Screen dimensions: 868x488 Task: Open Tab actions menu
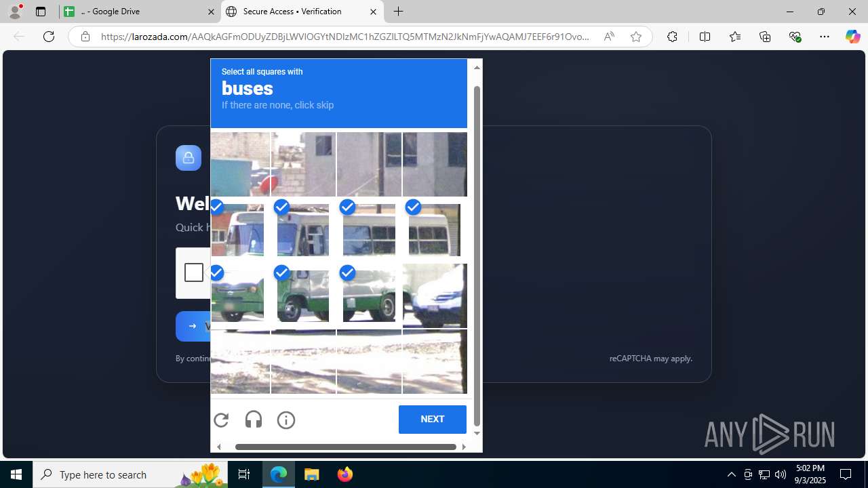41,12
